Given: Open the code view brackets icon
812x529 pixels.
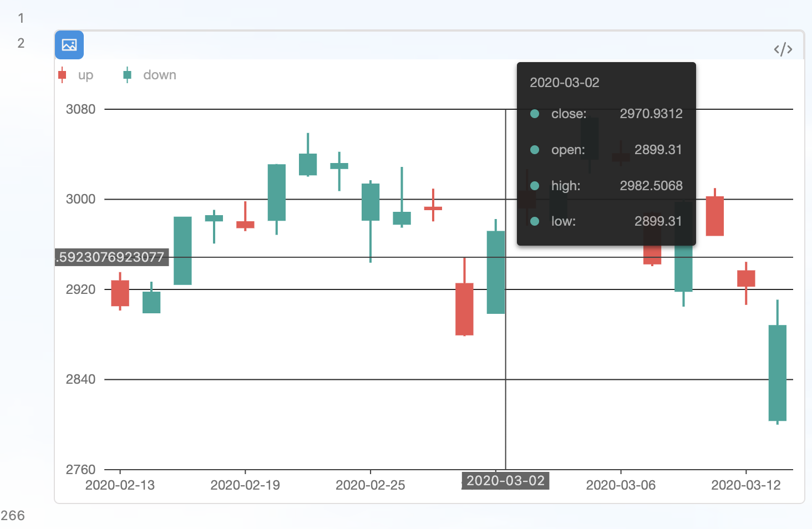Looking at the screenshot, I should coord(783,49).
